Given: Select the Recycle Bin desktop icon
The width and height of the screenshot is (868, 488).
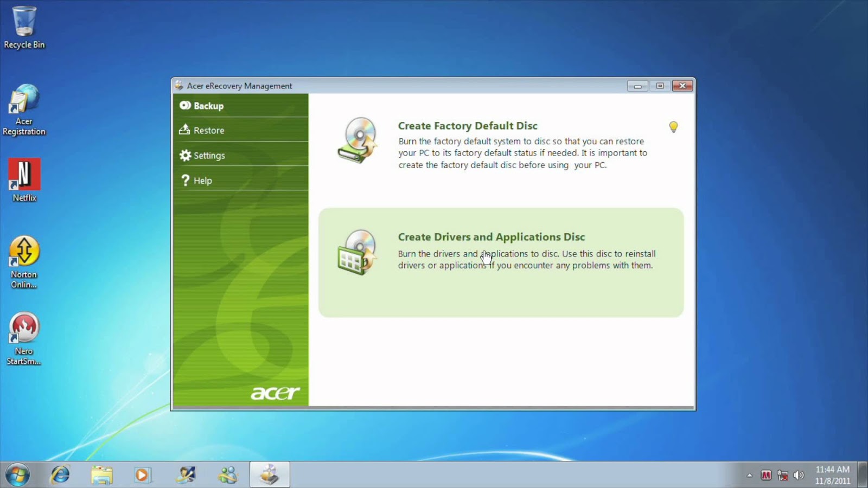Looking at the screenshot, I should pyautogui.click(x=24, y=28).
